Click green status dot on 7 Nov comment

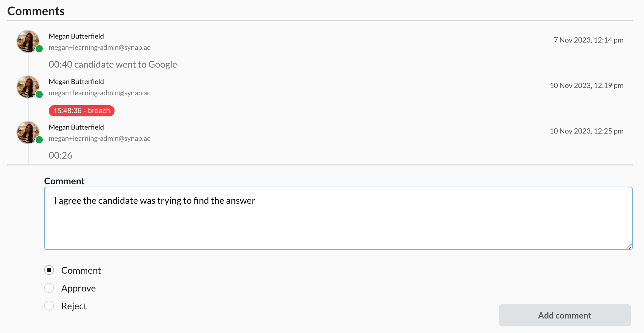coord(39,49)
